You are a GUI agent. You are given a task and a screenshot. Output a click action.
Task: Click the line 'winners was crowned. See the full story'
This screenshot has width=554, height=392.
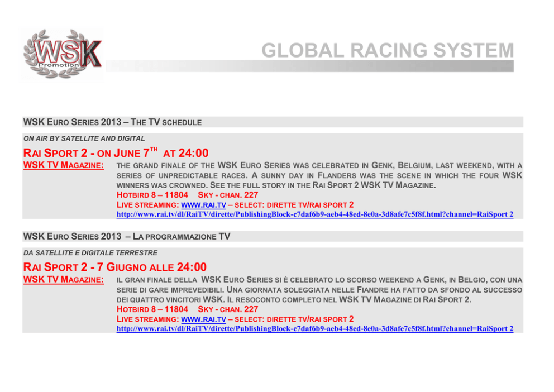click(276, 185)
